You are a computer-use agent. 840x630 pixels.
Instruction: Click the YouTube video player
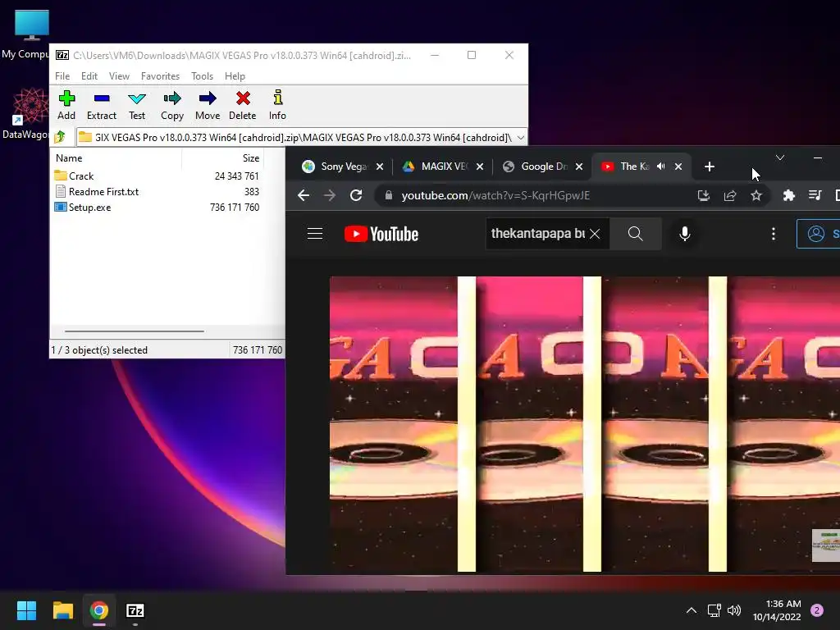click(x=584, y=424)
